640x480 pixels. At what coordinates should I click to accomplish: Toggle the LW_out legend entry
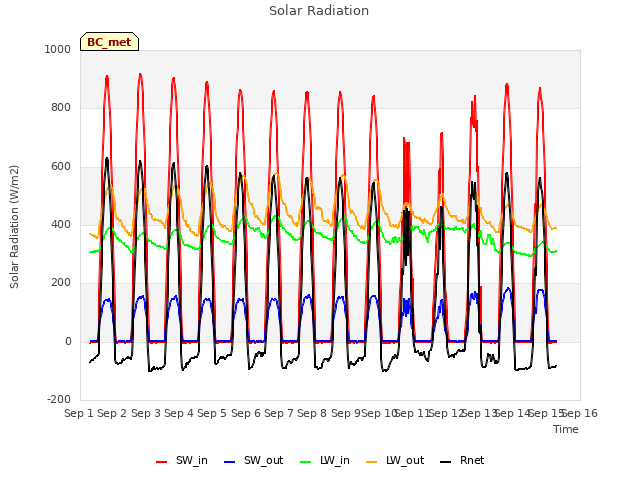tap(395, 460)
